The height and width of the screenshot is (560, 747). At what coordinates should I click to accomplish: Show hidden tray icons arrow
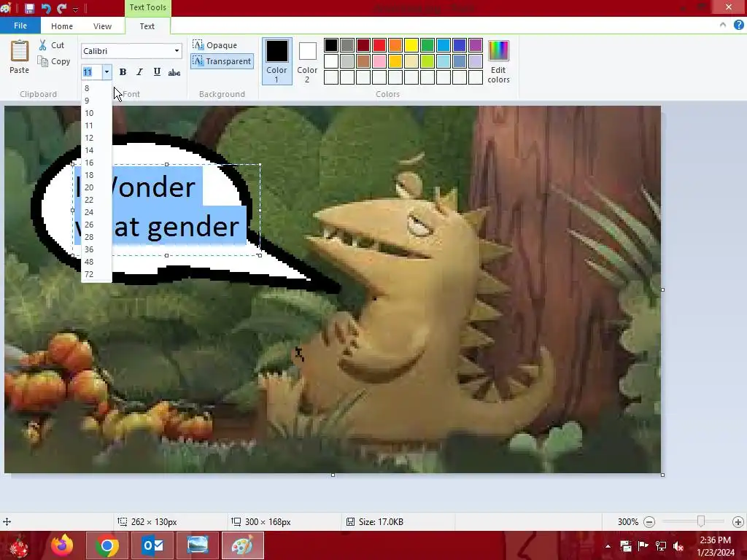pyautogui.click(x=608, y=546)
